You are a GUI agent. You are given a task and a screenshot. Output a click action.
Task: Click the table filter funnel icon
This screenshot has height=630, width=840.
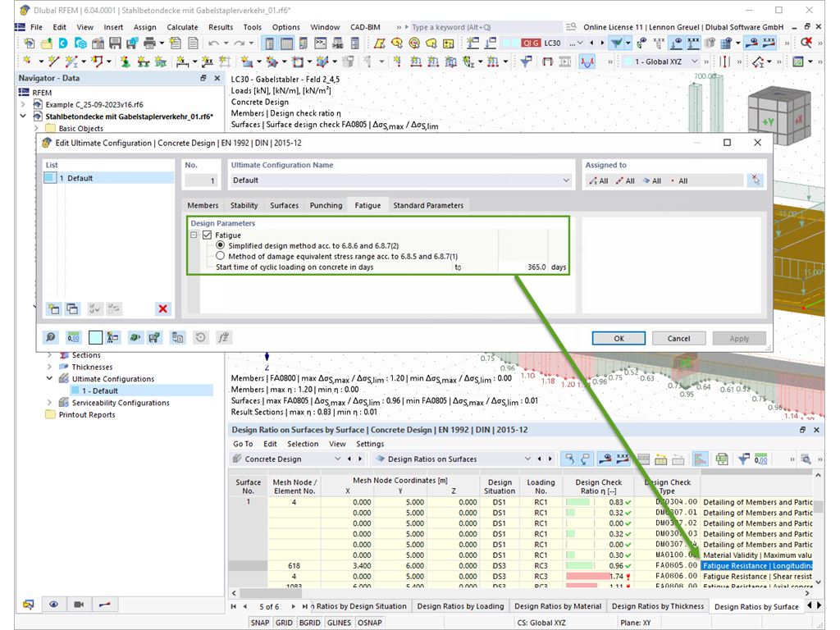pyautogui.click(x=743, y=459)
